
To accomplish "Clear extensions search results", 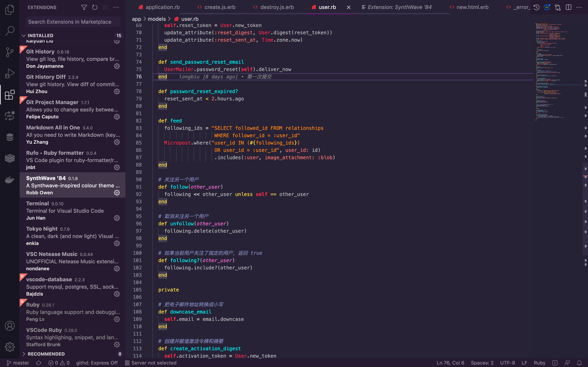I will [105, 8].
